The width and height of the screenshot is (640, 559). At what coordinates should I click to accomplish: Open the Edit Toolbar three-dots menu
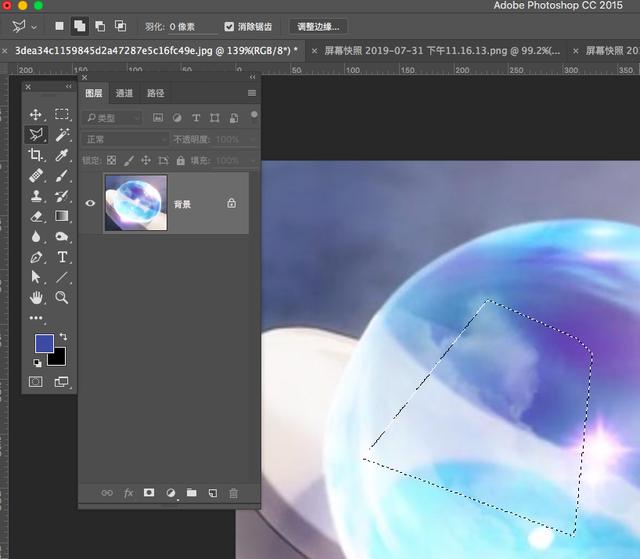click(x=36, y=318)
